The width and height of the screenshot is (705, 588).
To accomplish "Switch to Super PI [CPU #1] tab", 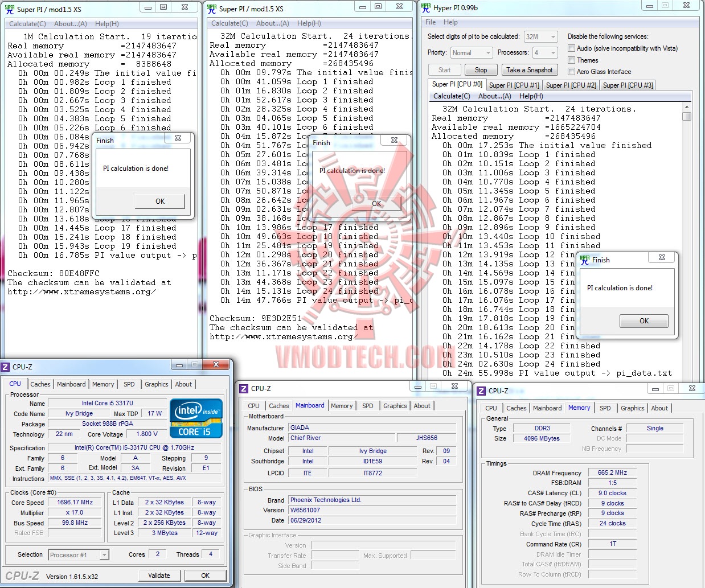I will pyautogui.click(x=514, y=85).
